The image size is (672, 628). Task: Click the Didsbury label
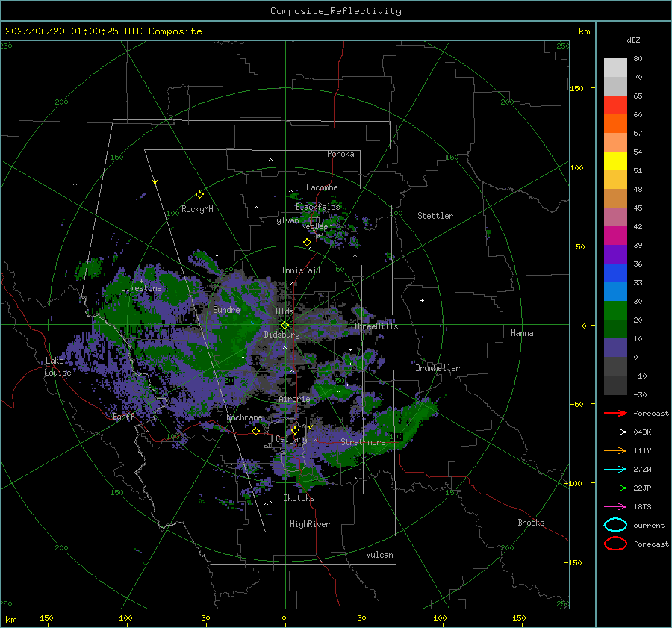[281, 335]
